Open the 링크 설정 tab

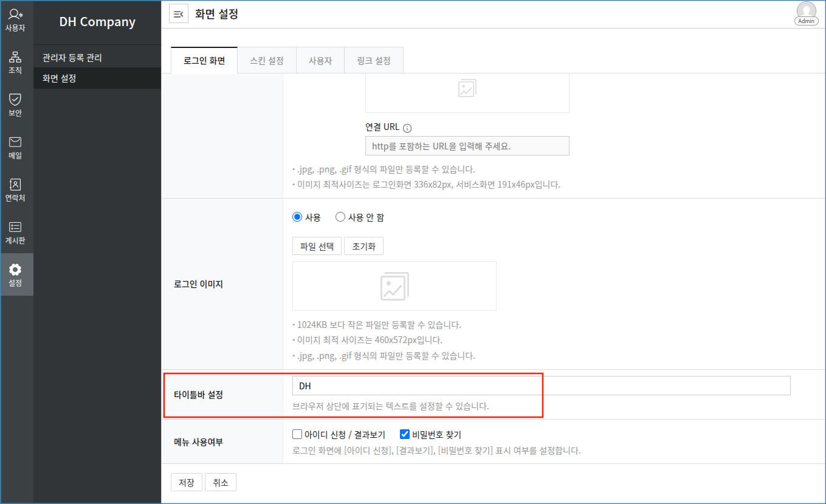click(x=374, y=61)
